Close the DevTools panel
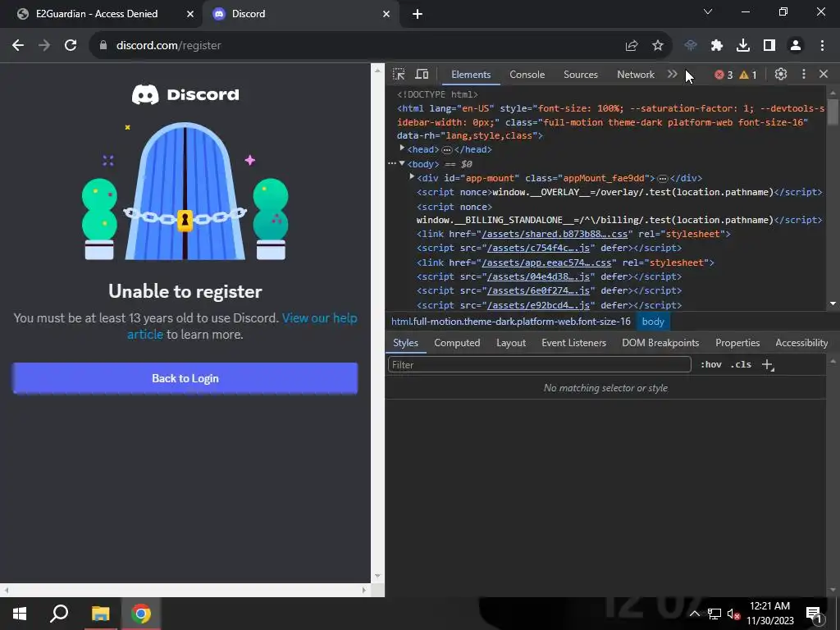Image resolution: width=840 pixels, height=630 pixels. tap(824, 75)
